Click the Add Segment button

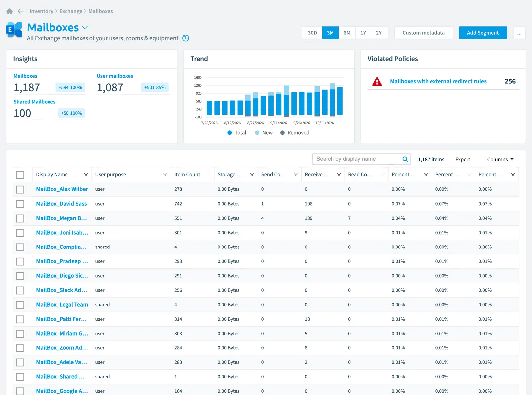483,33
